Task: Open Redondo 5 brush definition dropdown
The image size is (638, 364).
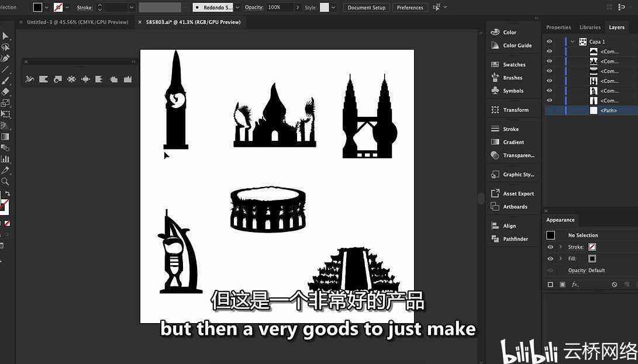Action: coord(237,8)
